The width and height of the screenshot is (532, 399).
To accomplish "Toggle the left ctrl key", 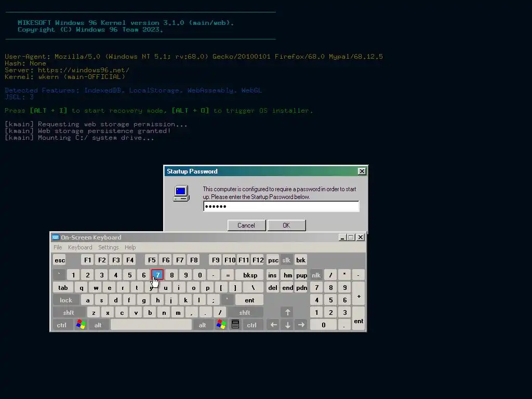I will [62, 325].
